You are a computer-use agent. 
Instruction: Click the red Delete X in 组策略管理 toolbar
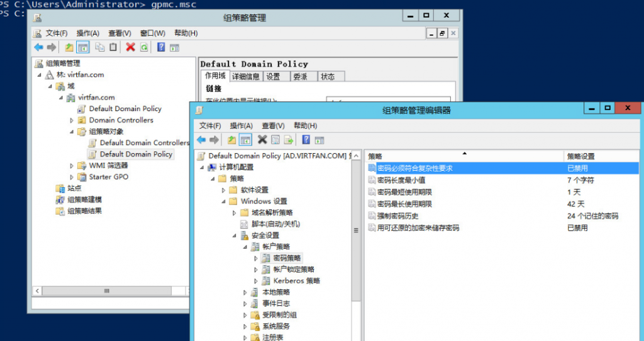pos(131,48)
